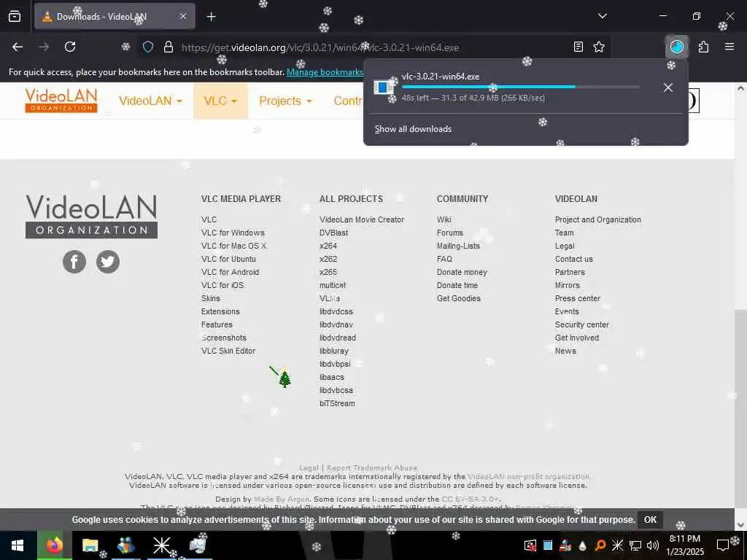Open the DVBlast project link
The image size is (747, 560).
coord(333,233)
